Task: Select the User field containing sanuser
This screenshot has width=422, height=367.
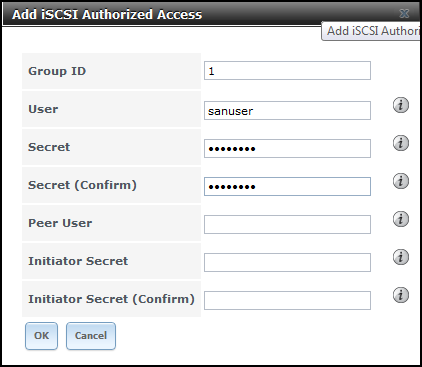Action: tap(287, 111)
